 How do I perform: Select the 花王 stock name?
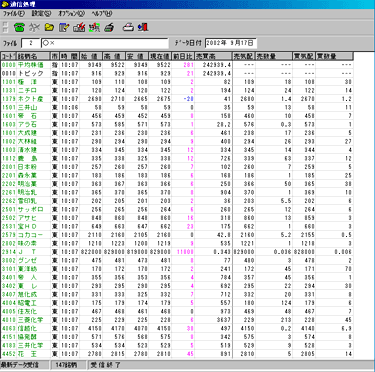(27, 354)
